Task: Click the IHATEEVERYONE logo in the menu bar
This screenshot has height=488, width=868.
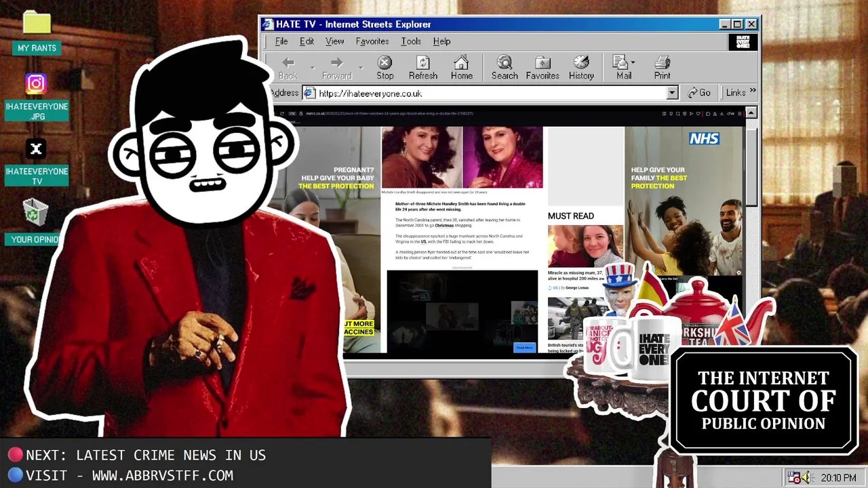Action: tap(743, 41)
